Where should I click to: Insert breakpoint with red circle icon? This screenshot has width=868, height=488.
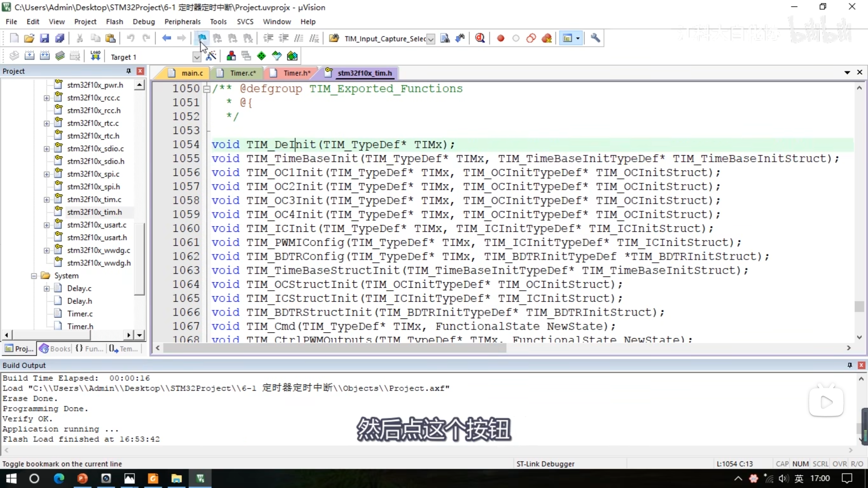500,38
